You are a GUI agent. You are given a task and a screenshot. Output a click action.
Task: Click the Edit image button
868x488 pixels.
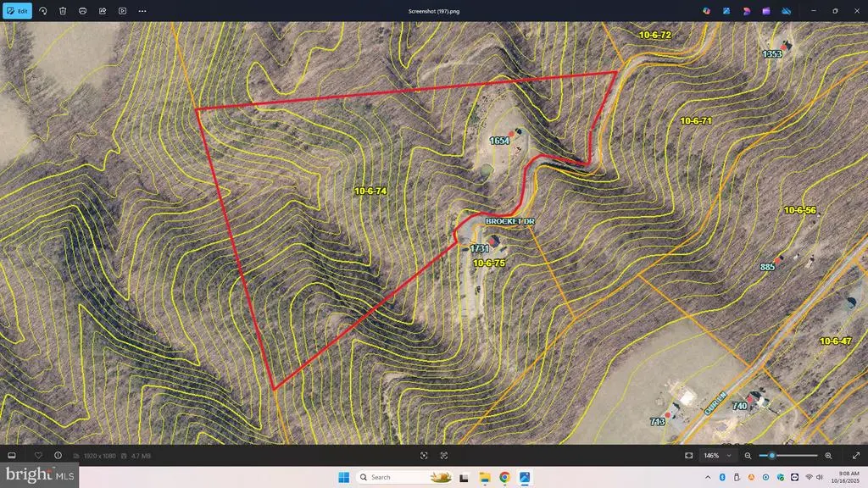click(17, 11)
